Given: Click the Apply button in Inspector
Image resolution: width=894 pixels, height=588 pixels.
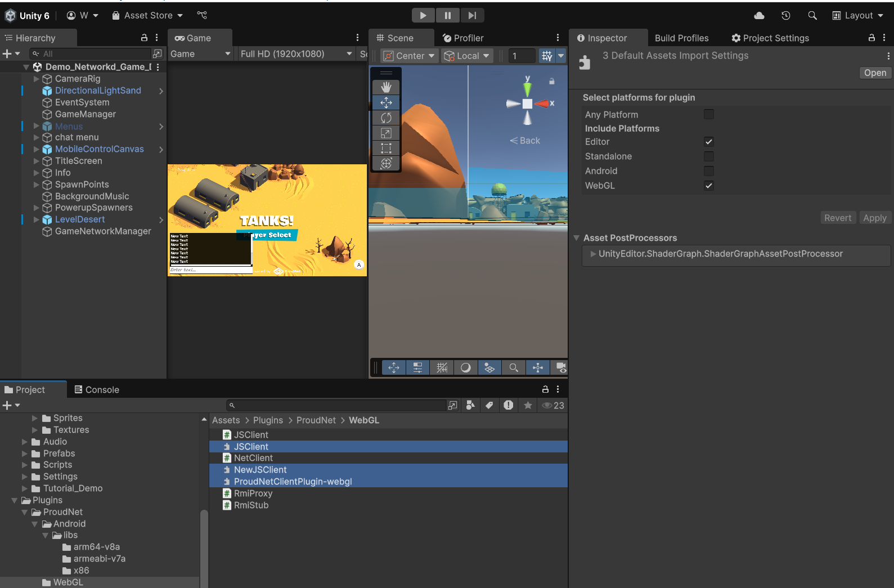Looking at the screenshot, I should (874, 218).
